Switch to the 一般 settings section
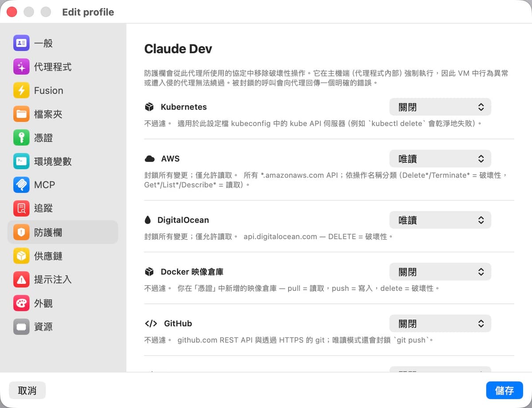Viewport: 532px width, 408px height. pos(63,43)
